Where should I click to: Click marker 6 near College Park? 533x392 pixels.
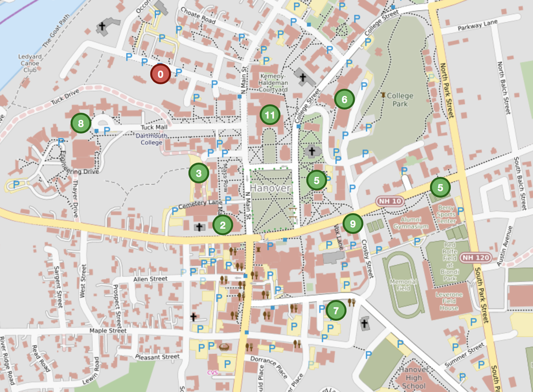pyautogui.click(x=344, y=99)
